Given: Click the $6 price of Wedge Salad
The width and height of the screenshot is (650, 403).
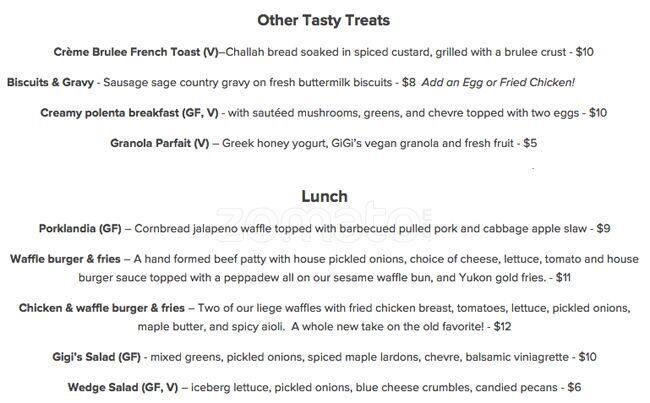Looking at the screenshot, I should (573, 387).
